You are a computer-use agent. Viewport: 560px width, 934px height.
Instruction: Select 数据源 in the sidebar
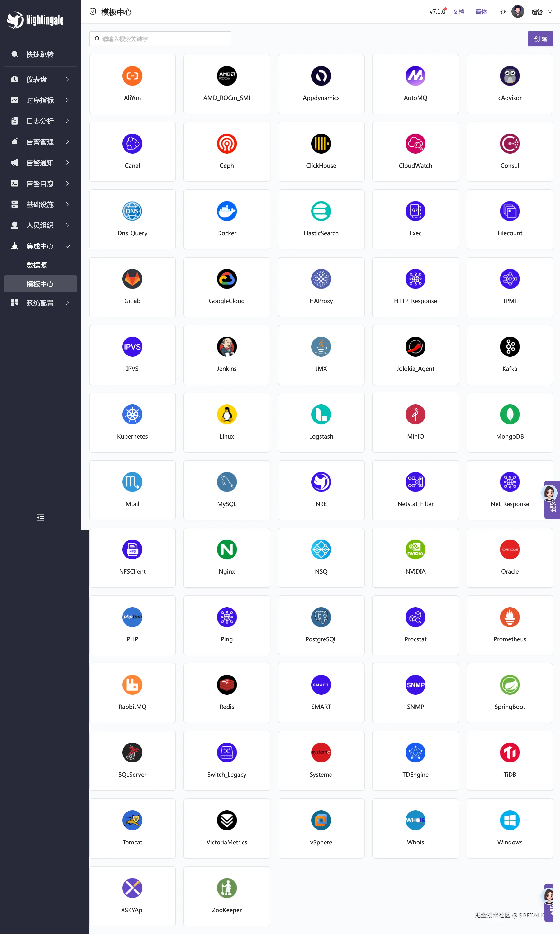(x=37, y=265)
